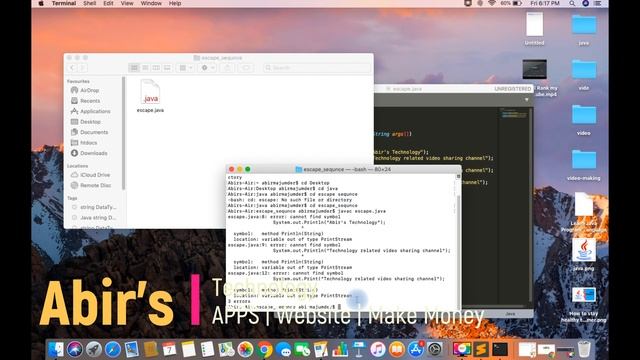Image resolution: width=640 pixels, height=360 pixels.
Task: Open Photos app in Dock
Action: coord(245,350)
